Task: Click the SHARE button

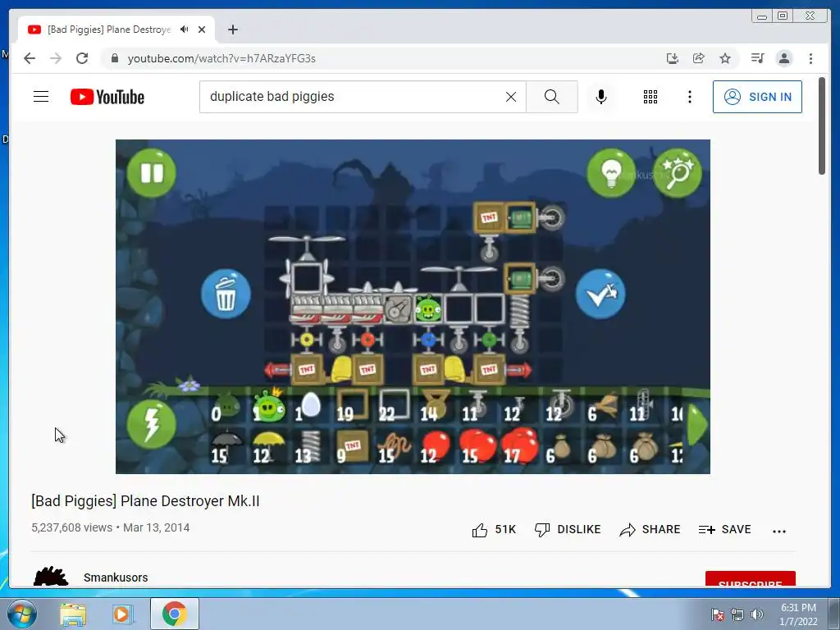Action: (650, 530)
